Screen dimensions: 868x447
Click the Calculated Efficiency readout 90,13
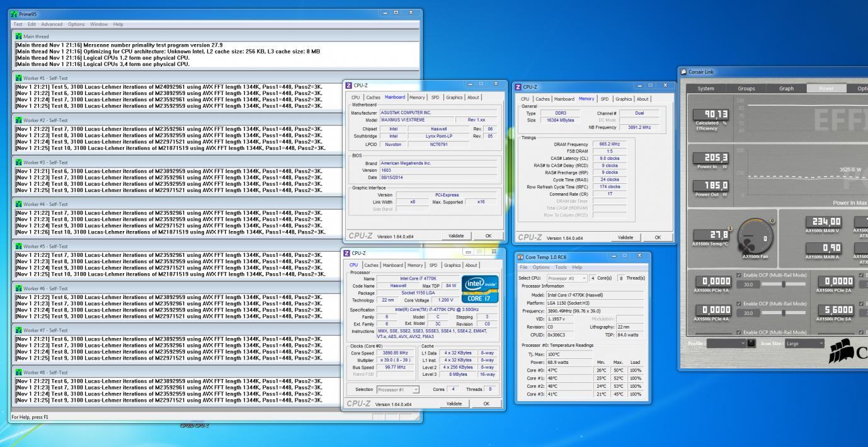click(711, 114)
